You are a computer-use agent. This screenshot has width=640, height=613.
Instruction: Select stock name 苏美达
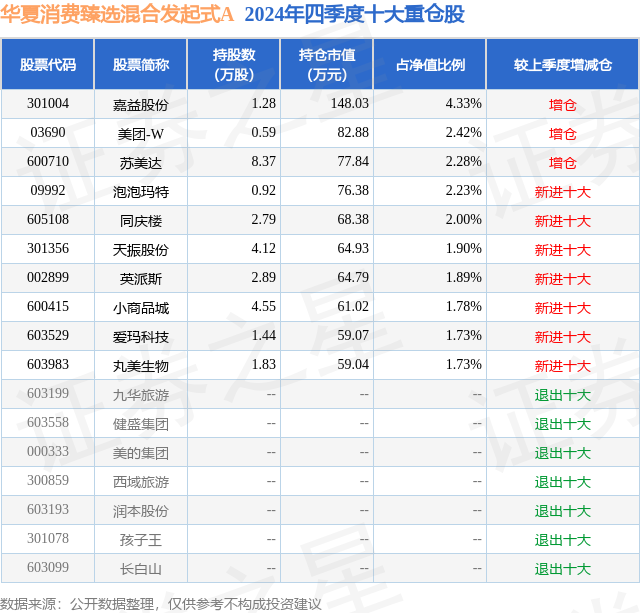click(141, 163)
